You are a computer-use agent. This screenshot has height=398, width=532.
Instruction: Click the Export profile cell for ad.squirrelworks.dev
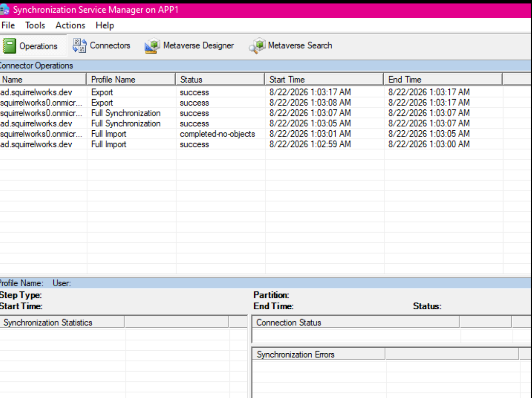click(x=102, y=92)
